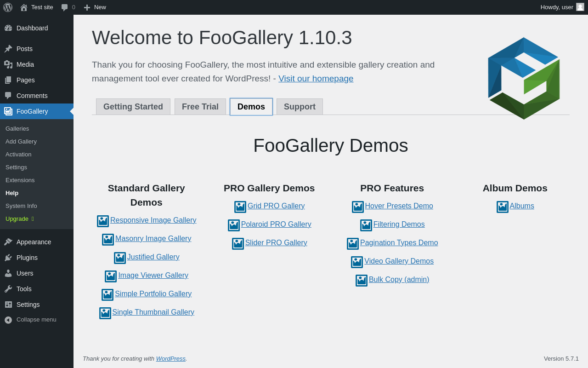588x368 pixels.
Task: Click the WordPress logo icon
Action: click(8, 7)
